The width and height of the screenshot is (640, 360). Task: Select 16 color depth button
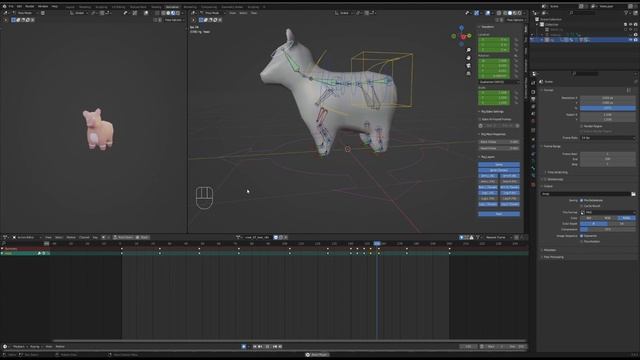(x=622, y=224)
